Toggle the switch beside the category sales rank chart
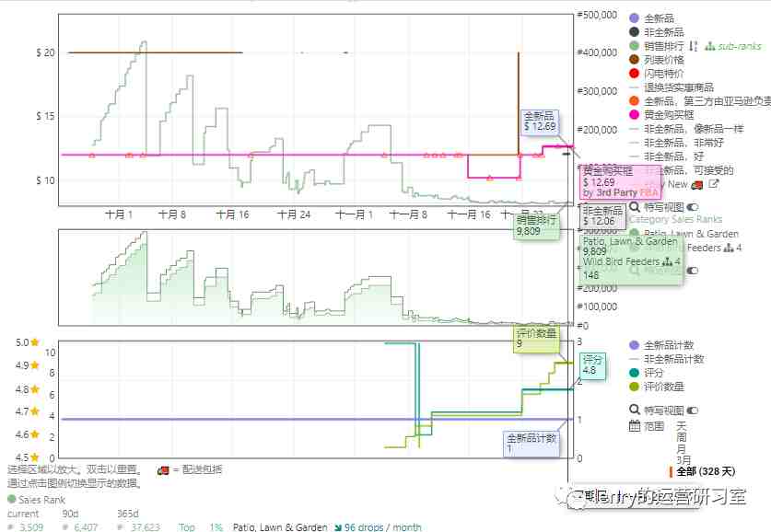The height and width of the screenshot is (532, 771). point(693,271)
